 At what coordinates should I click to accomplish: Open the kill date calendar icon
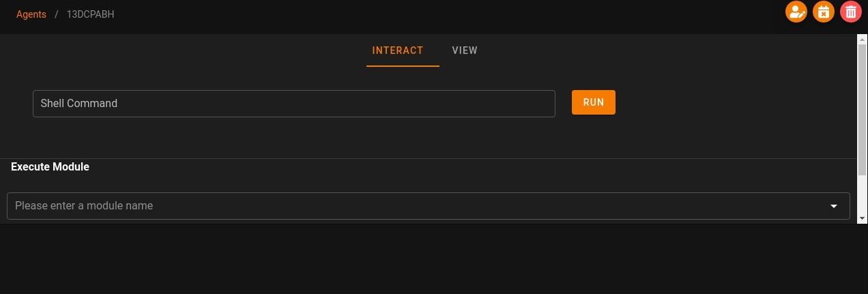click(x=824, y=12)
